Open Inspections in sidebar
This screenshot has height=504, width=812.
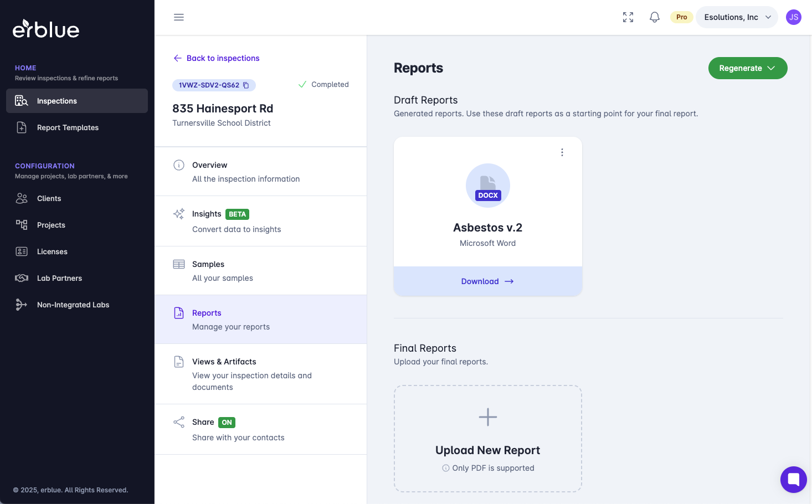click(77, 101)
